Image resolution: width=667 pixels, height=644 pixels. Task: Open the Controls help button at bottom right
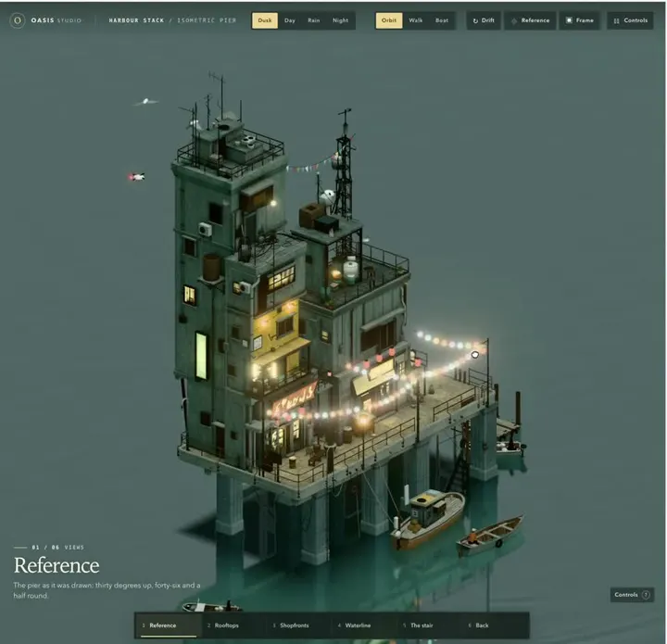pos(632,595)
